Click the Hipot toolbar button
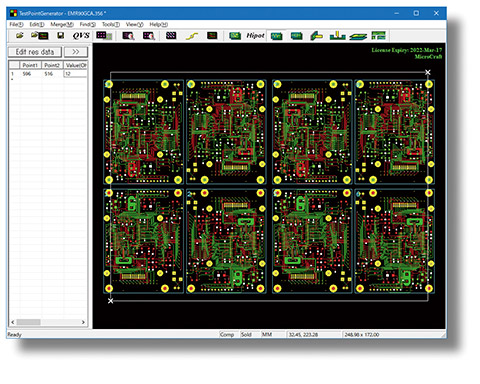Image resolution: width=480 pixels, height=384 pixels. point(255,35)
